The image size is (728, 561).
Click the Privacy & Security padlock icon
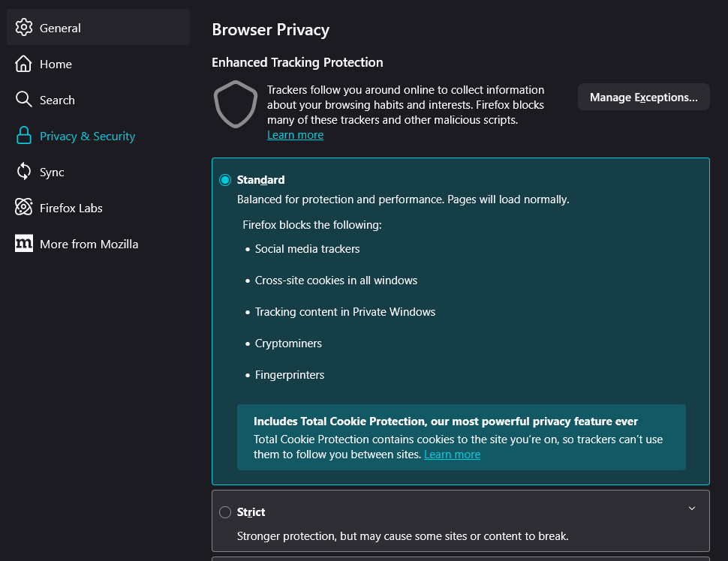click(x=24, y=136)
